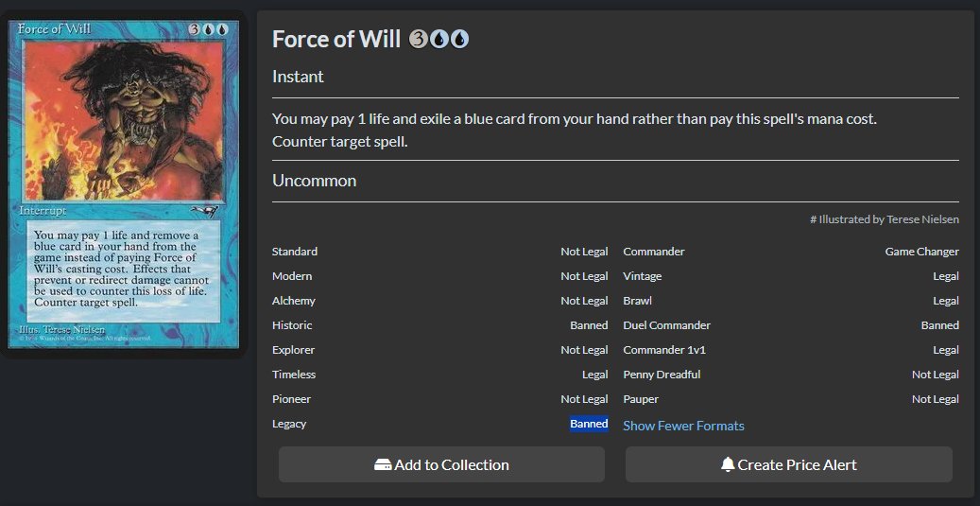
Task: Click the Brawl format label
Action: [638, 301]
